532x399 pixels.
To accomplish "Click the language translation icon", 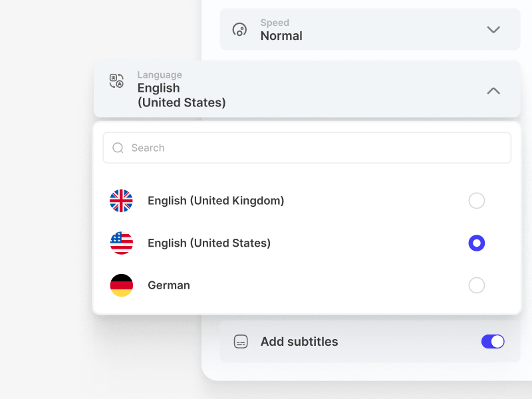I will [118, 82].
